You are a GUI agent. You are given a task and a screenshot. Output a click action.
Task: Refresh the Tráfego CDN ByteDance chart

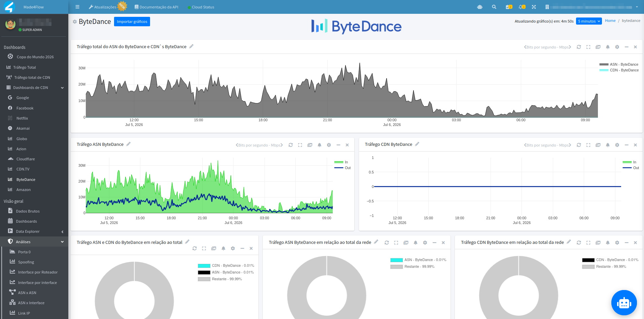click(x=579, y=145)
